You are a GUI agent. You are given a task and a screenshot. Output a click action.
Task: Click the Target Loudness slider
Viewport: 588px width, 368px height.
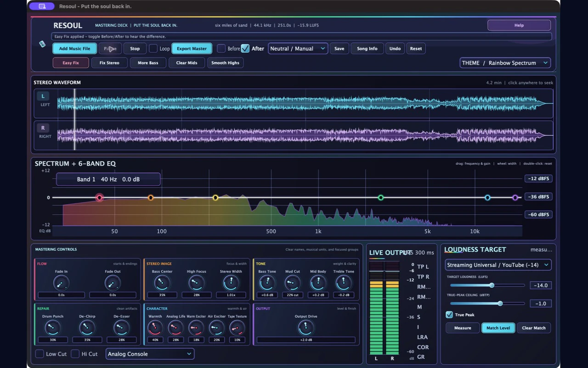tap(487, 285)
